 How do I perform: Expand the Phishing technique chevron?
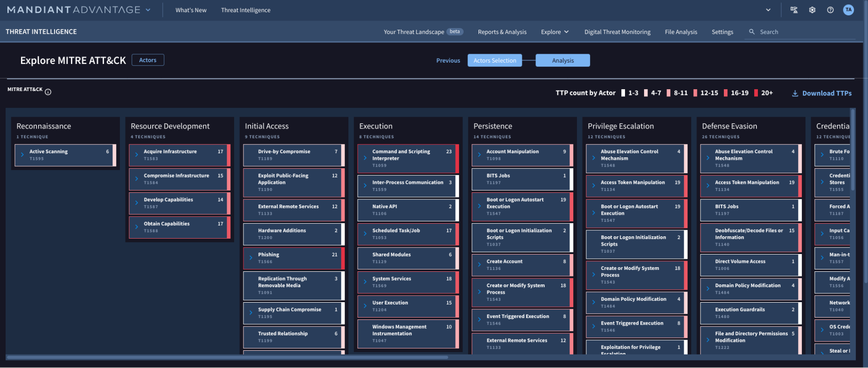pos(251,257)
